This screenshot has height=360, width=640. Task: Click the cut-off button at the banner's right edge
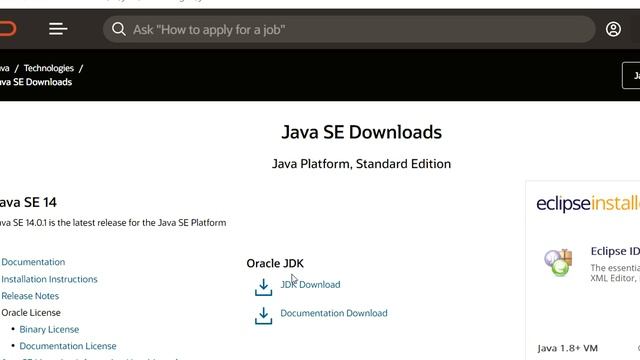(631, 76)
